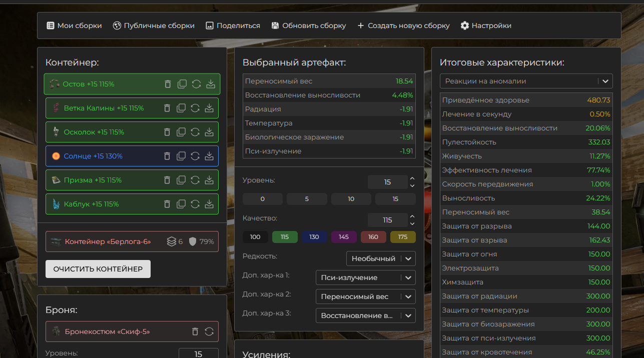Remove the Бронекостюм «Скиф-5» armor
Screen dimensions: 644x358
coord(195,331)
